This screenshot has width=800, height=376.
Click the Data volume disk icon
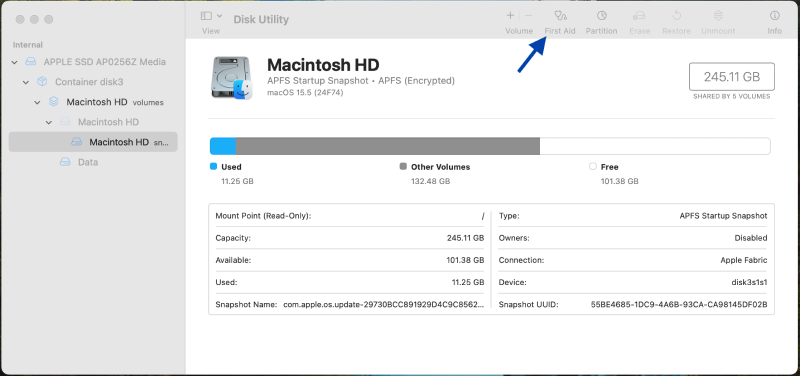click(65, 162)
